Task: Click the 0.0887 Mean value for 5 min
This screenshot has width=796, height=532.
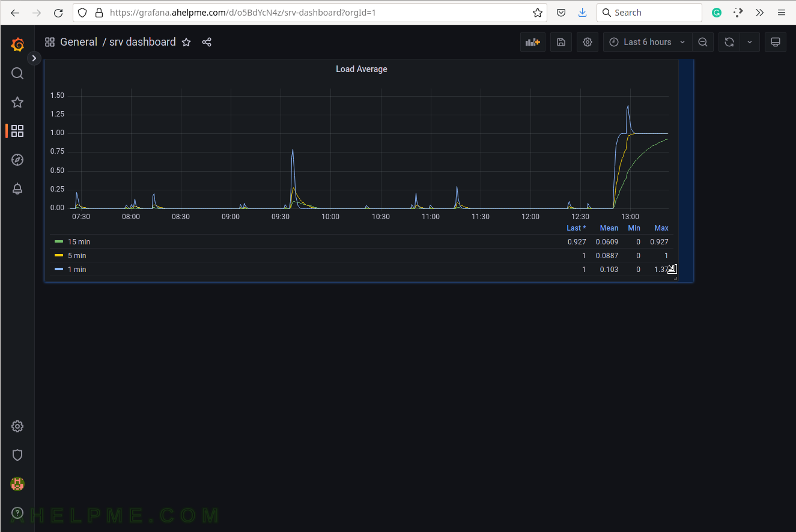Action: [x=607, y=256]
